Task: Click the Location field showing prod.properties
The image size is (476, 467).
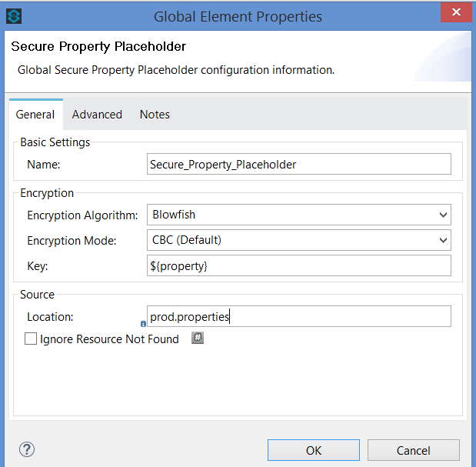Action: click(x=298, y=316)
